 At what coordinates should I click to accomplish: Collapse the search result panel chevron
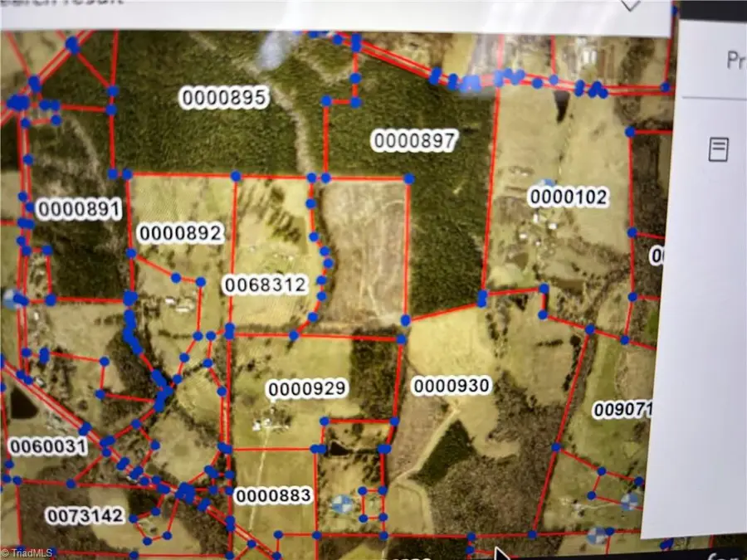pyautogui.click(x=630, y=5)
